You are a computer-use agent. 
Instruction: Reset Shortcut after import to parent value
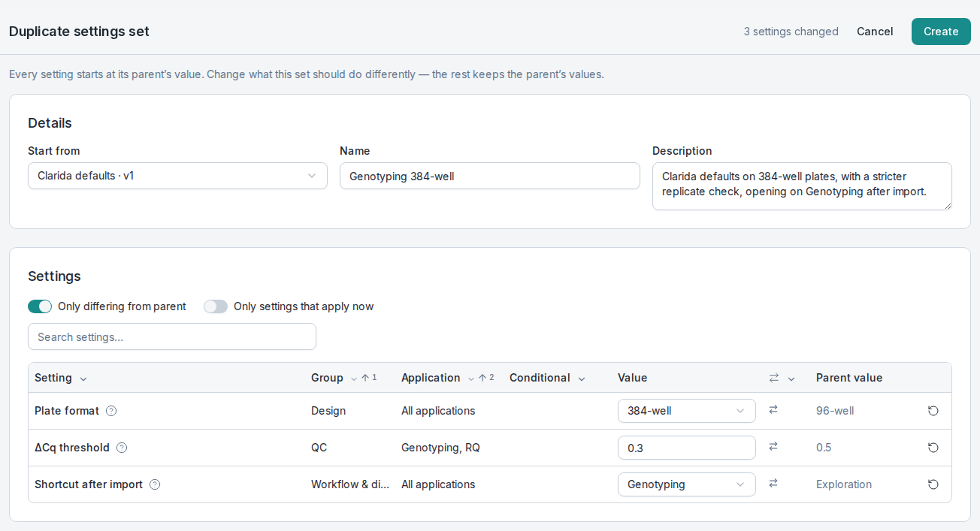(x=933, y=484)
